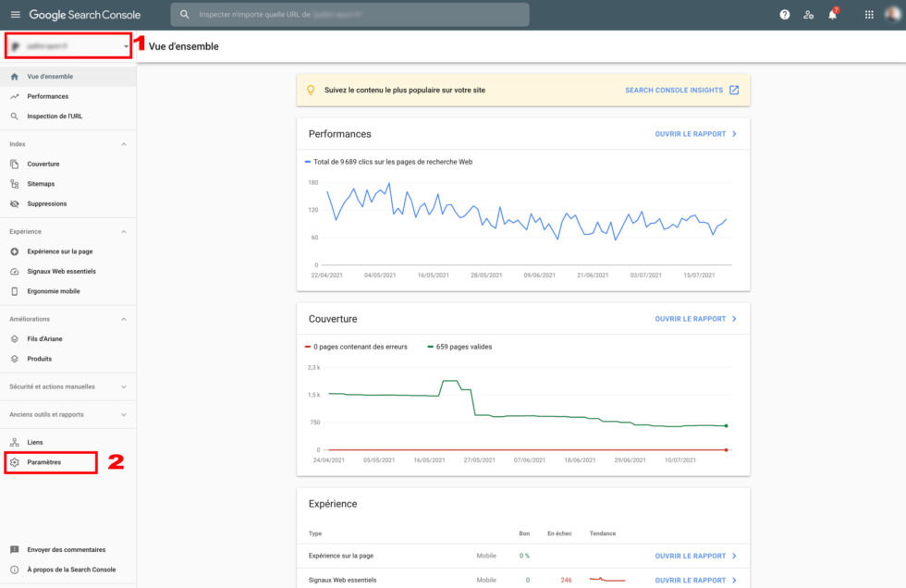The width and height of the screenshot is (906, 588).
Task: Open the user account avatar
Action: tap(892, 15)
